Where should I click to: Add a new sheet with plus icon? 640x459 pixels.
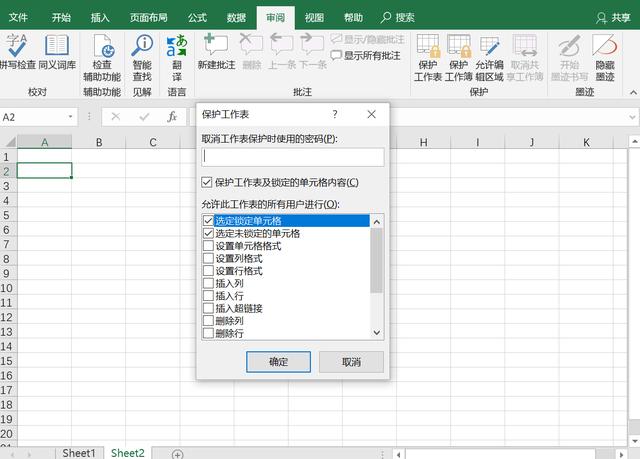click(x=178, y=454)
